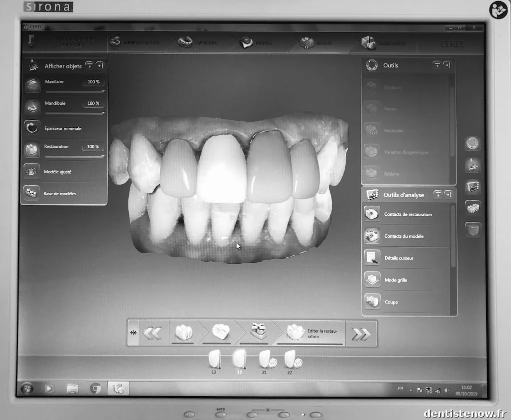Click the previous step double-arrow button
Image resolution: width=511 pixels, height=420 pixels.
point(153,334)
